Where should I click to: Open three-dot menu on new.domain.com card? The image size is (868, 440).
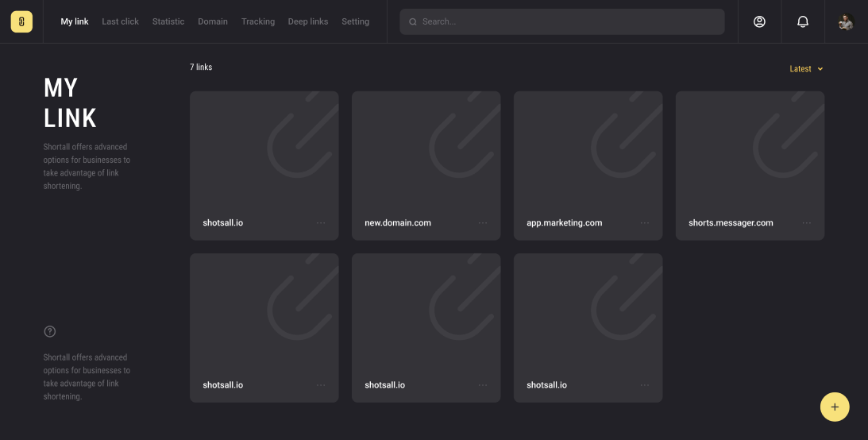(483, 223)
